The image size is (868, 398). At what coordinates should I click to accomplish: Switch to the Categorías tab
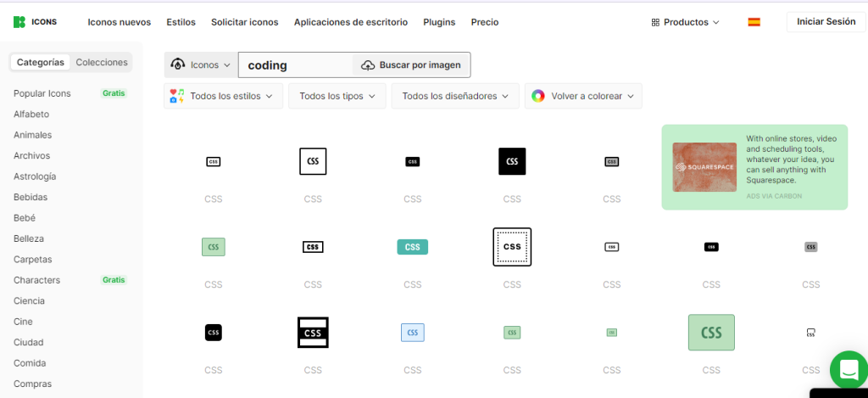pos(41,62)
